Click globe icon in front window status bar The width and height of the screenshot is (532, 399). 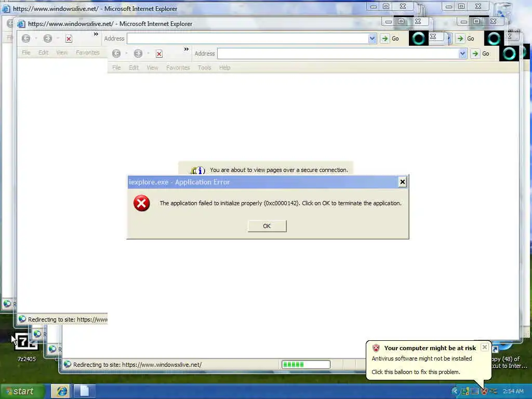tap(67, 364)
